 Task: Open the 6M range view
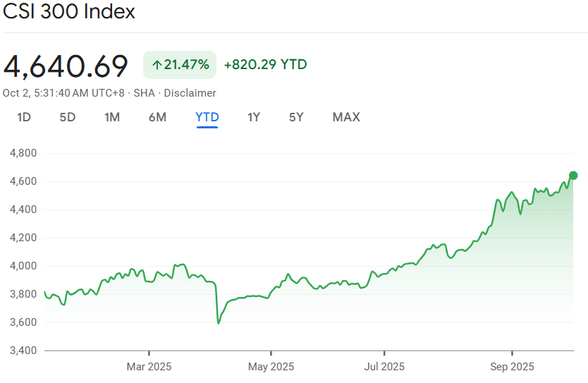pyautogui.click(x=157, y=117)
